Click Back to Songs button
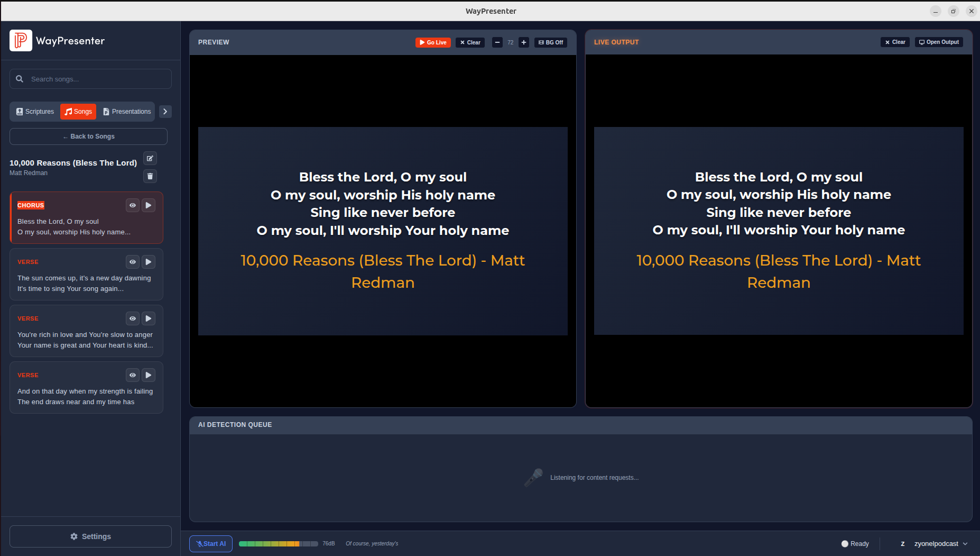Screen dimensions: 980x556 pyautogui.click(x=88, y=136)
